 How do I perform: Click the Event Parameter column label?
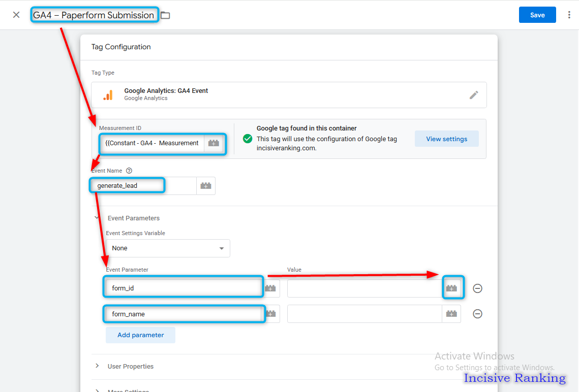pyautogui.click(x=127, y=270)
